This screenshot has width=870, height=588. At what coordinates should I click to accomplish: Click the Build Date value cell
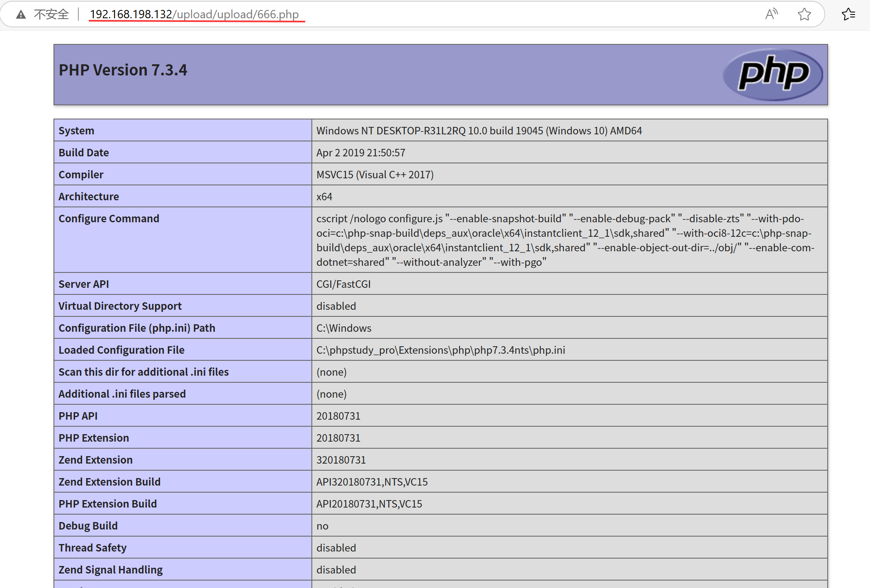coord(360,153)
